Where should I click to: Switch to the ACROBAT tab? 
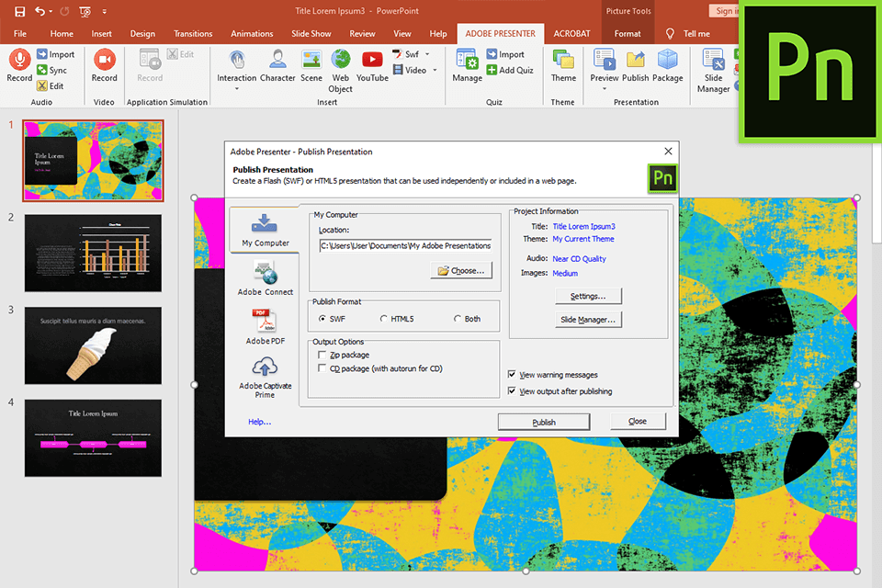(x=571, y=34)
